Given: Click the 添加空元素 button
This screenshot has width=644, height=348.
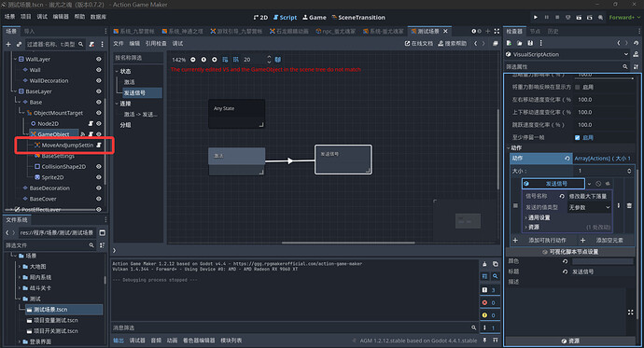Looking at the screenshot, I should click(x=605, y=240).
